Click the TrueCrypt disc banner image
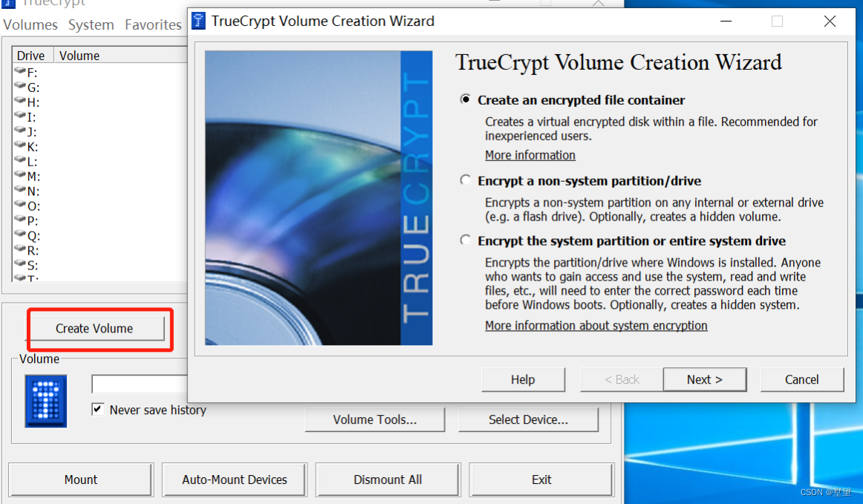Image resolution: width=863 pixels, height=504 pixels. tap(319, 198)
